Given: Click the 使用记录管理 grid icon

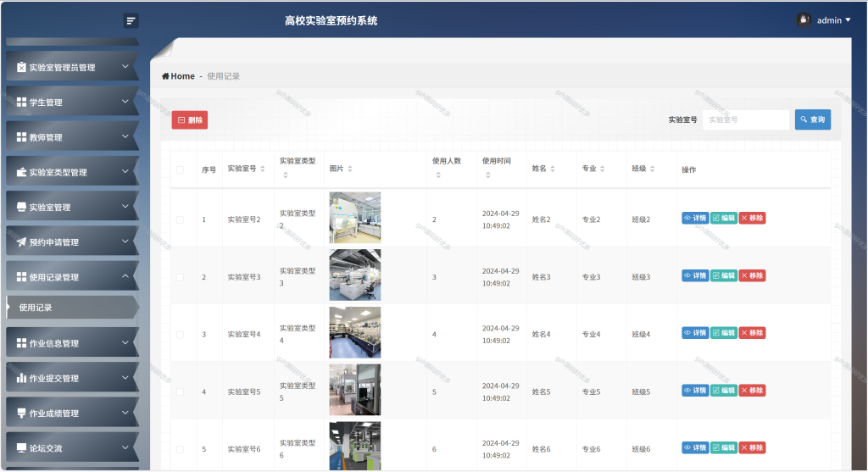Looking at the screenshot, I should pos(21,276).
